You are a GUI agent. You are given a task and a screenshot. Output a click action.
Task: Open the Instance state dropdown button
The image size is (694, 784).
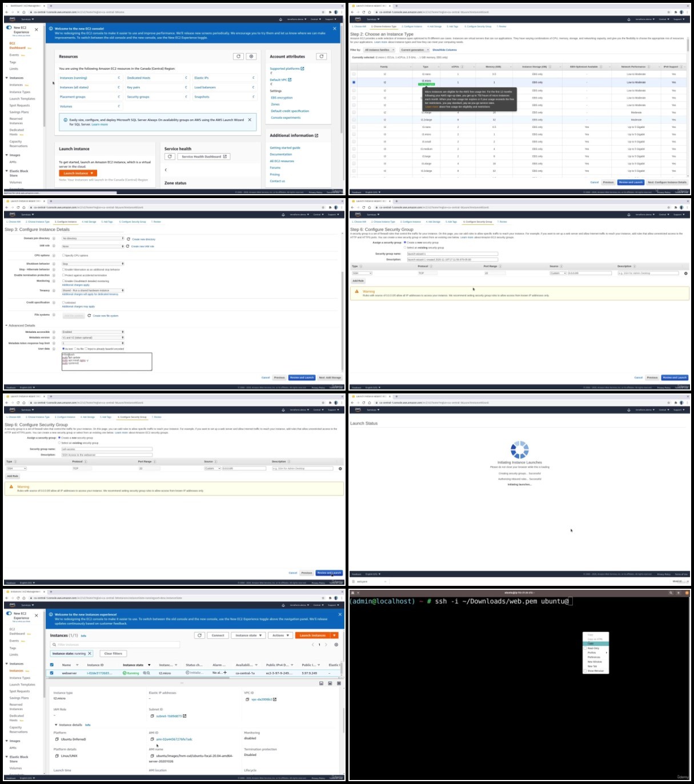click(x=248, y=635)
